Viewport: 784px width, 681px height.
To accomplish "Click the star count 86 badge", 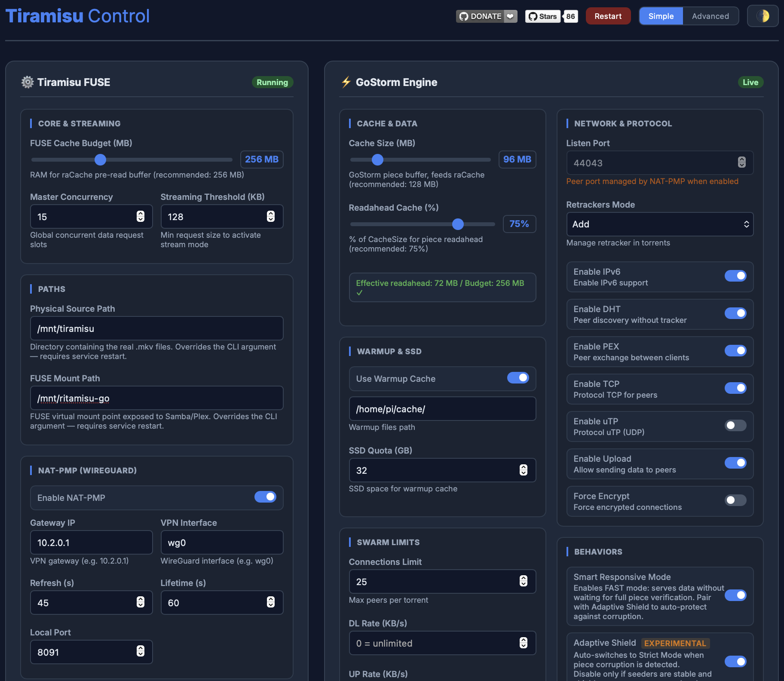I will 570,16.
